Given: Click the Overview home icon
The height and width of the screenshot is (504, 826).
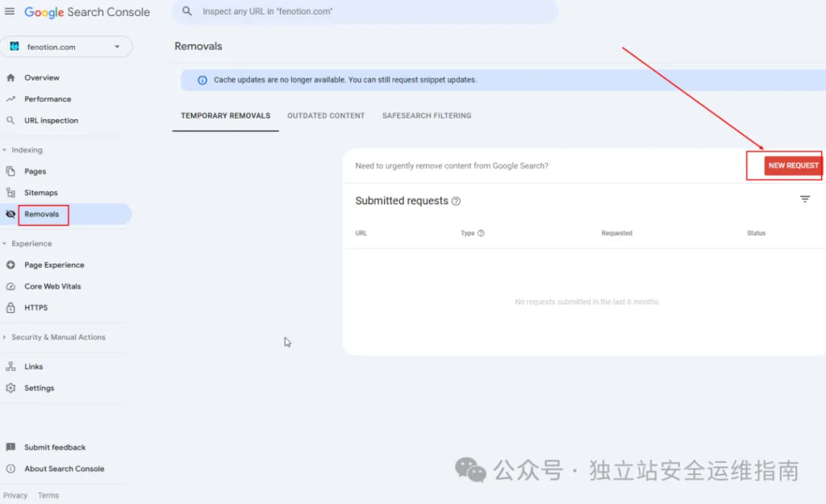Looking at the screenshot, I should [x=10, y=77].
